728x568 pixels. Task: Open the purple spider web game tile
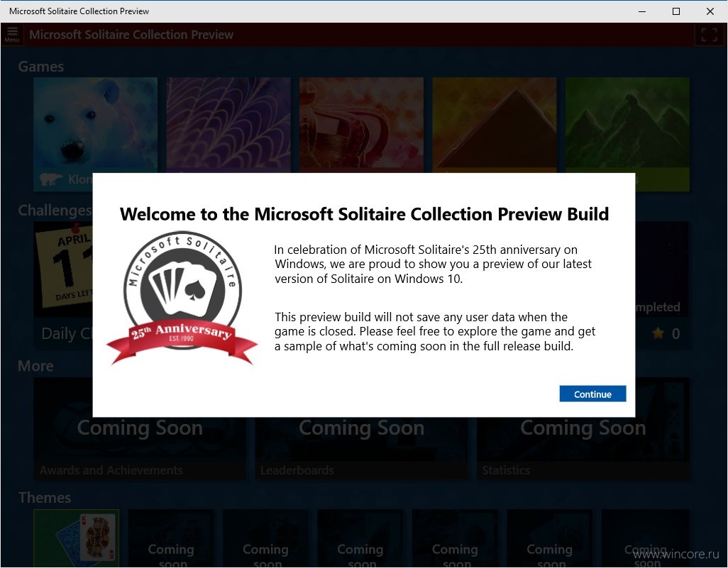pyautogui.click(x=228, y=125)
